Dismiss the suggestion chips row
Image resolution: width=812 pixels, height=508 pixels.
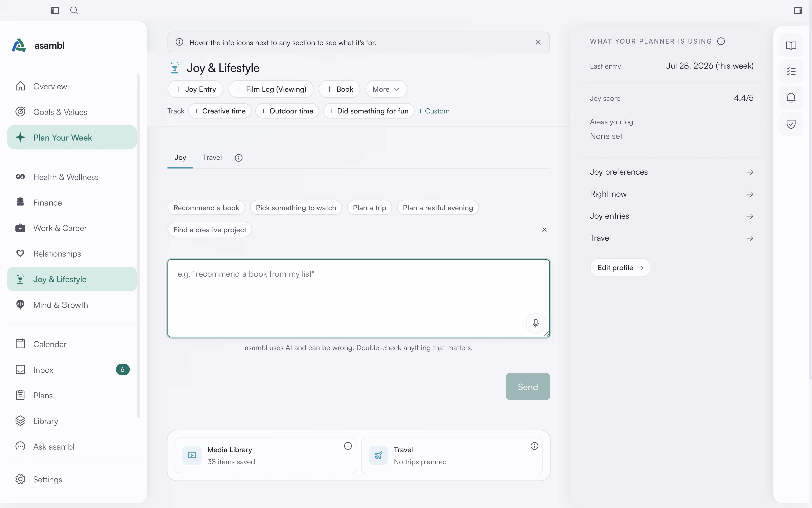click(x=544, y=230)
